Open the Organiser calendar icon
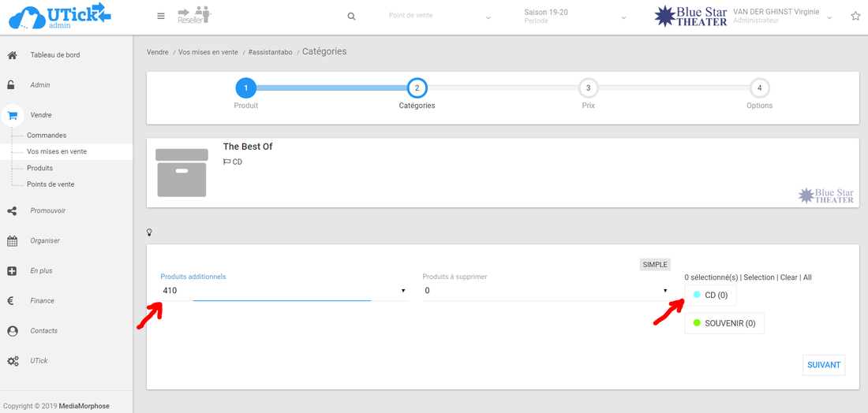The height and width of the screenshot is (413, 868). tap(12, 241)
